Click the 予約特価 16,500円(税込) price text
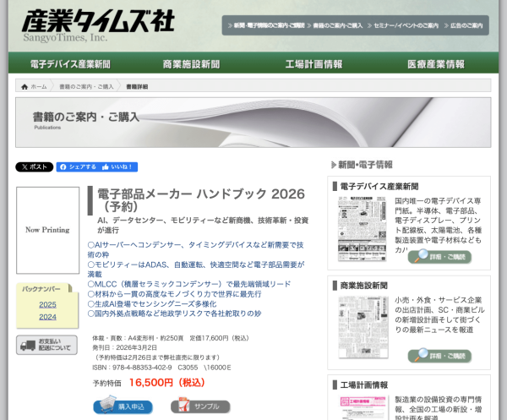Viewport: 507px width, 420px height. pos(149,383)
